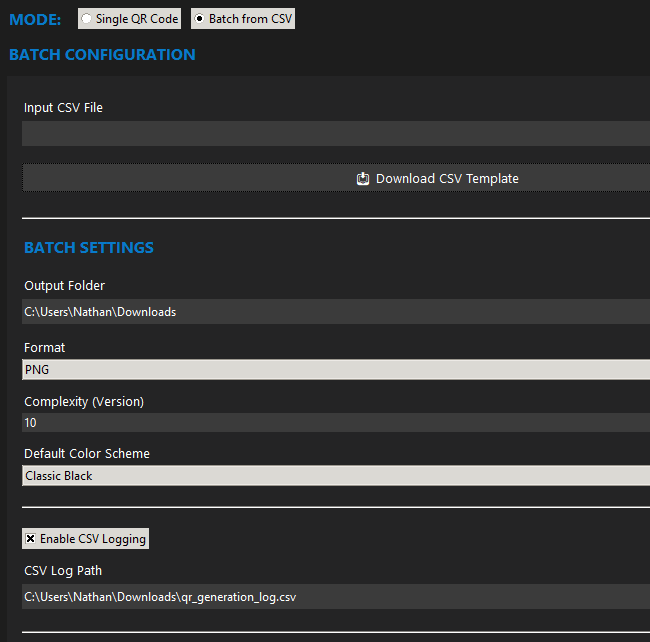The image size is (650, 642).
Task: Click the BATCH SETTINGS section heading
Action: [x=89, y=247]
